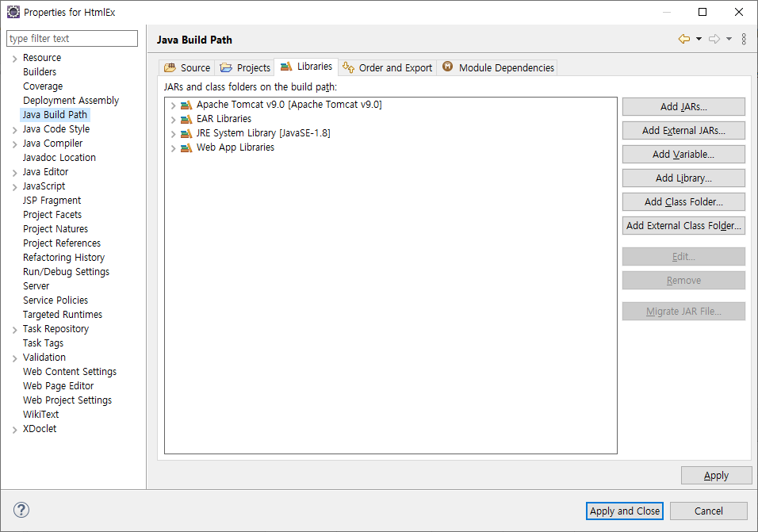Open the Project Natures page
Image resolution: width=758 pixels, height=532 pixels.
coord(56,229)
